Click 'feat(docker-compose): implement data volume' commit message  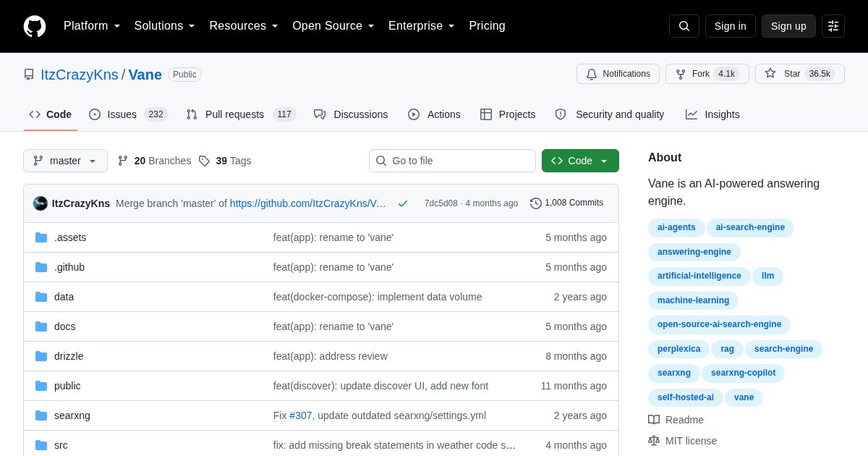pos(378,297)
